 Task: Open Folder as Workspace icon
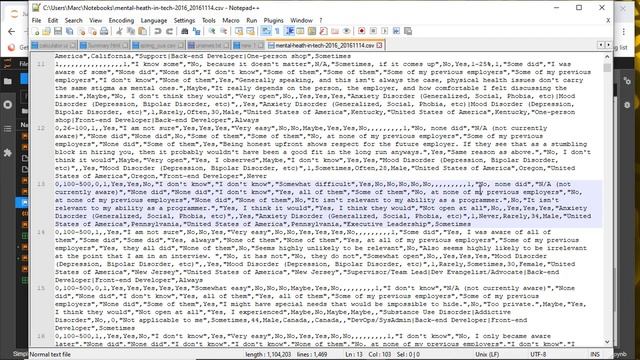pyautogui.click(x=335, y=31)
